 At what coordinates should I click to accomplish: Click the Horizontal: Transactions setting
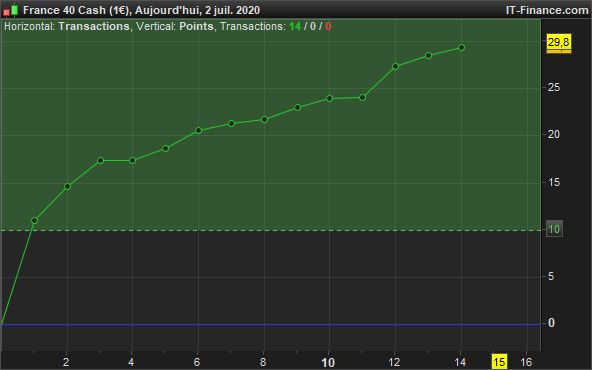click(x=67, y=26)
